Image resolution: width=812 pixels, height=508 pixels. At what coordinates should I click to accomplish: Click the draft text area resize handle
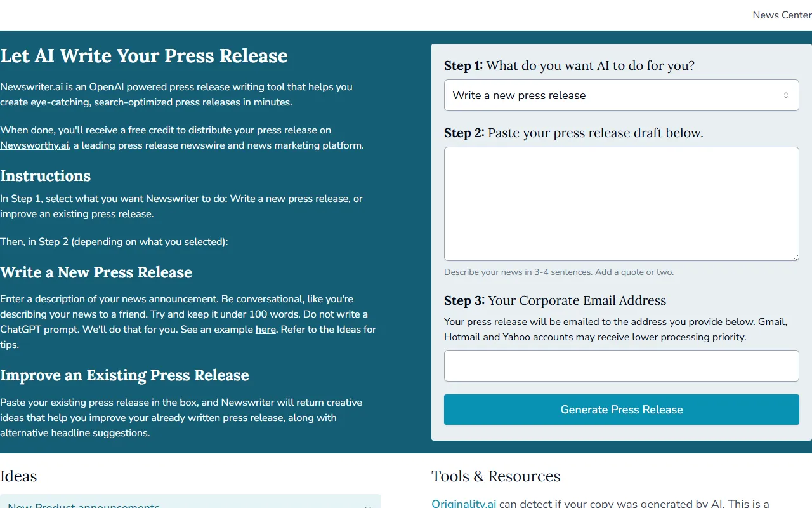795,257
